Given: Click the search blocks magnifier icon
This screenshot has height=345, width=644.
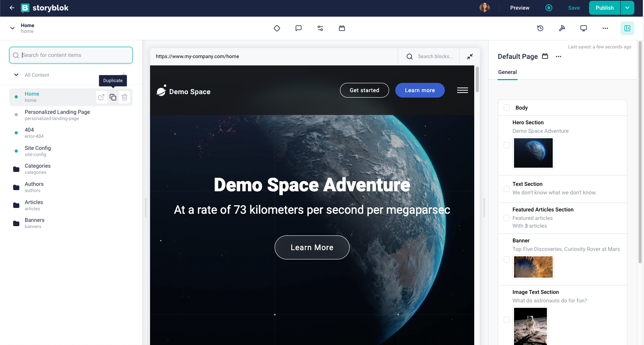Looking at the screenshot, I should (410, 57).
